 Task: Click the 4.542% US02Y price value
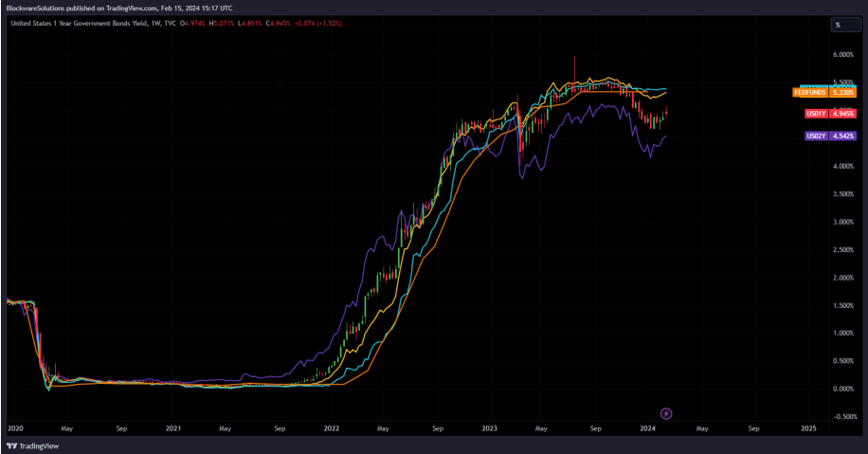842,136
